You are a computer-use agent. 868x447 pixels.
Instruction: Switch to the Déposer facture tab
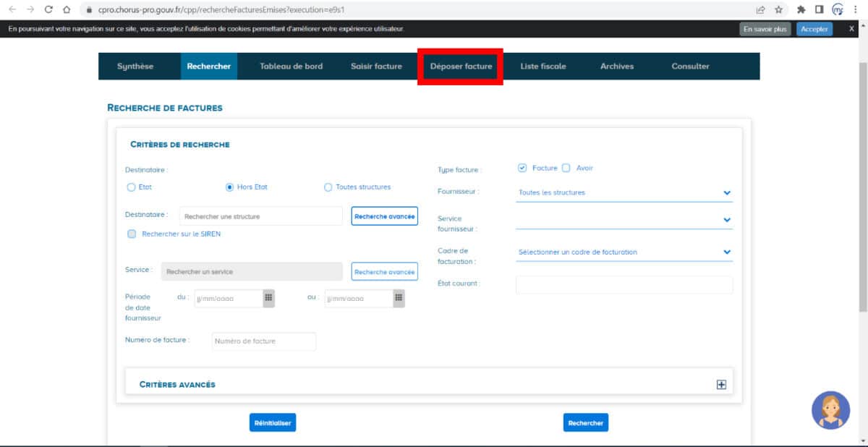click(x=461, y=66)
